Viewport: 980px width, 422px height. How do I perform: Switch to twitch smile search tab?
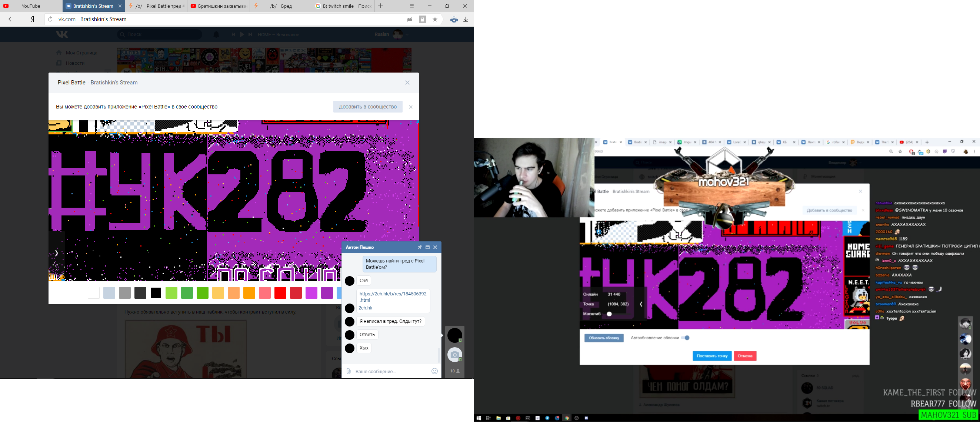click(x=343, y=6)
